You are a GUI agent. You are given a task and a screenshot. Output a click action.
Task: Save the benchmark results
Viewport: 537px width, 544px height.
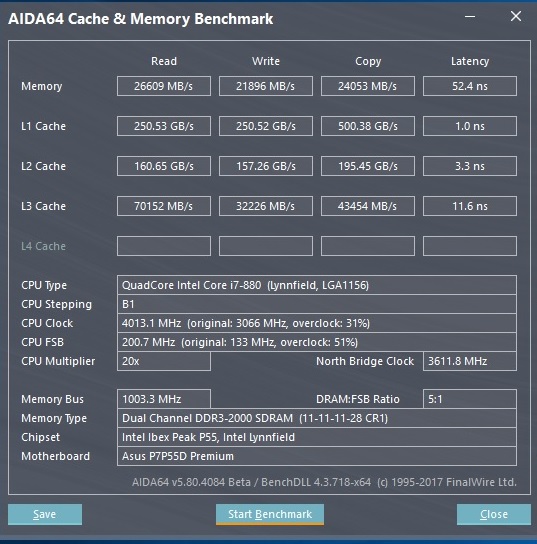45,514
